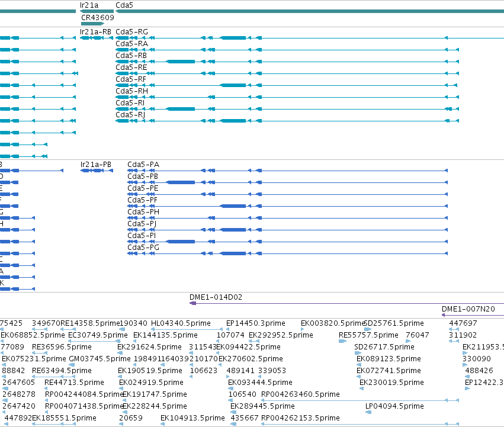This screenshot has width=504, height=427.
Task: Click the GM03745.5prime EST
Action: pyautogui.click(x=72, y=365)
